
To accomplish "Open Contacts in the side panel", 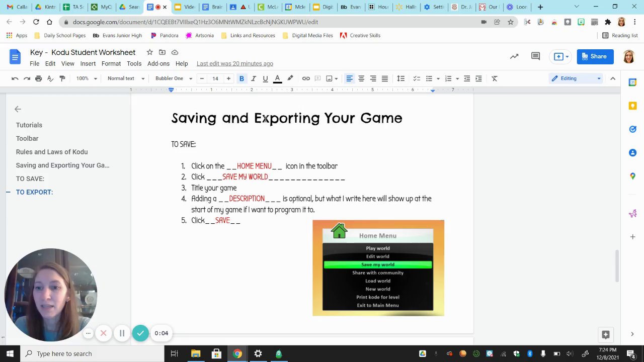I will [x=633, y=153].
